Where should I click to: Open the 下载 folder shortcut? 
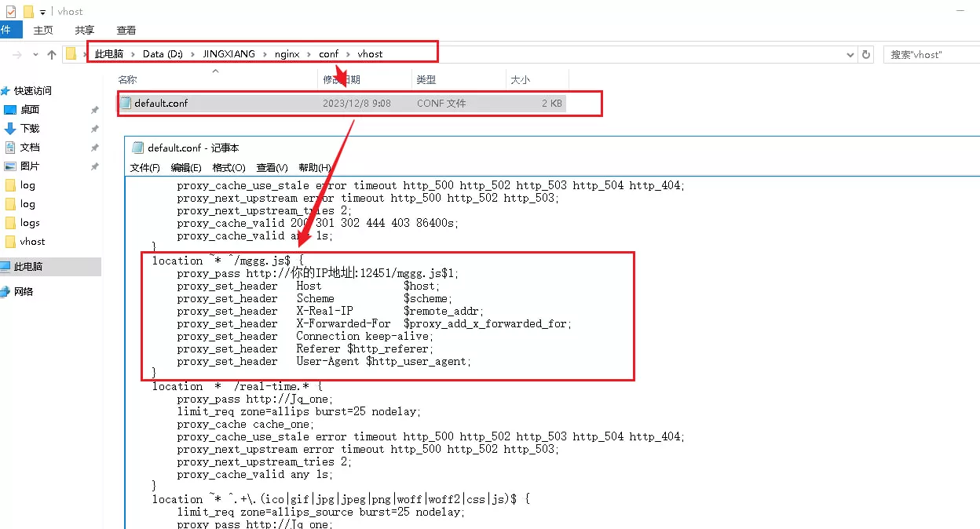(30, 129)
